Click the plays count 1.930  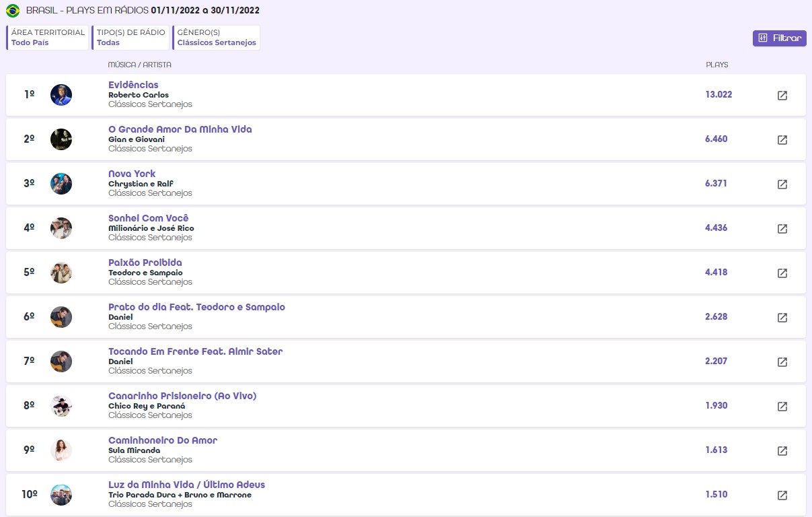716,406
